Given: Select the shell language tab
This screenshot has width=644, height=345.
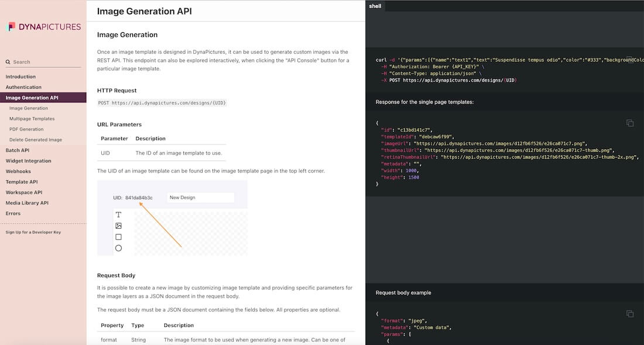Looking at the screenshot, I should pos(375,6).
